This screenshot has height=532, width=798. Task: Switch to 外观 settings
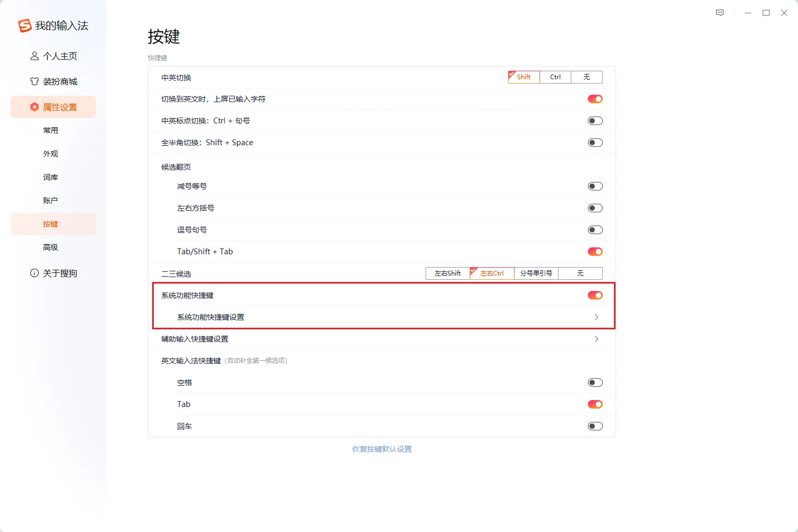[51, 154]
